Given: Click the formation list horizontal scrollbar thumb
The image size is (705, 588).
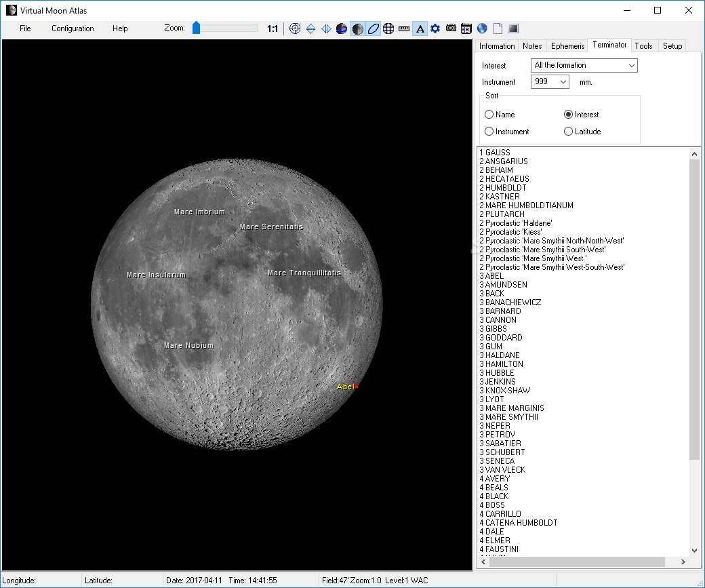Looking at the screenshot, I should click(577, 562).
